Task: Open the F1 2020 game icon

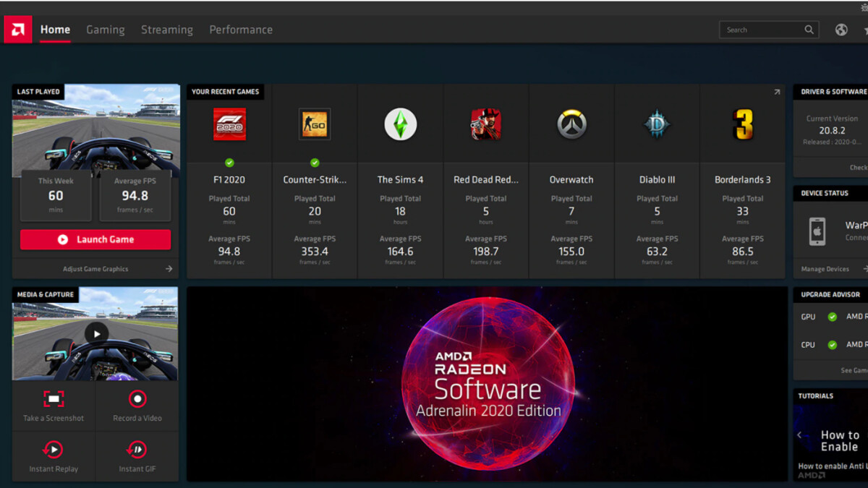Action: tap(229, 124)
